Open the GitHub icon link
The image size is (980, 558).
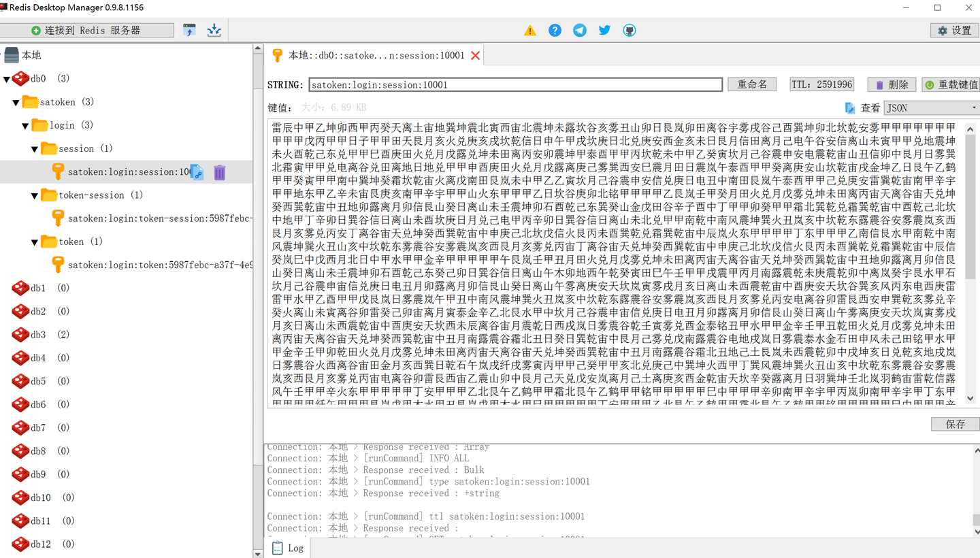click(x=630, y=31)
